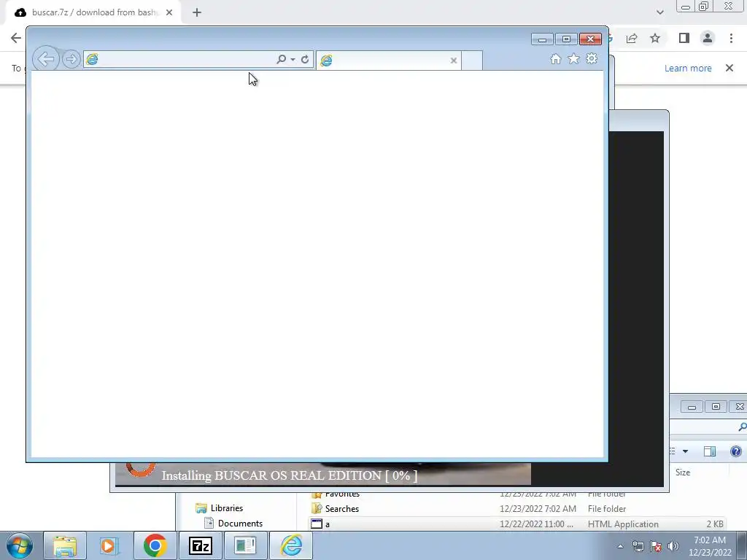Viewport: 747px width, 560px height.
Task: Open a new tab in Internet Explorer
Action: pyautogui.click(x=472, y=61)
